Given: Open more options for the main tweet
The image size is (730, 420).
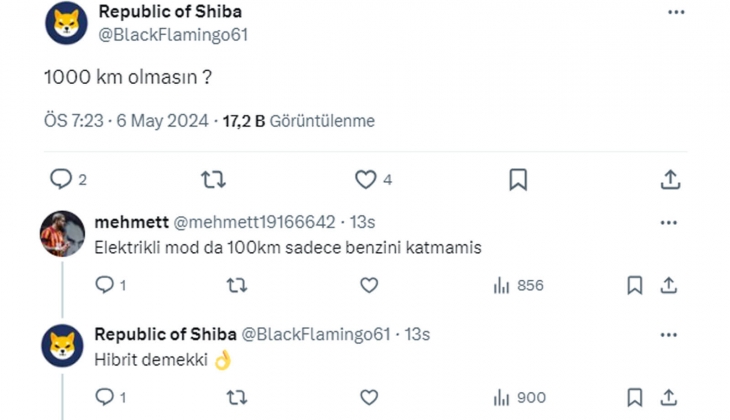Looking at the screenshot, I should [x=676, y=12].
